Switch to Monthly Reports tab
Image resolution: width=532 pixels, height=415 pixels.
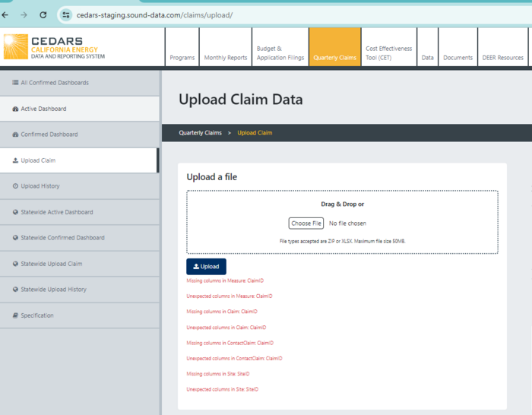tap(226, 58)
